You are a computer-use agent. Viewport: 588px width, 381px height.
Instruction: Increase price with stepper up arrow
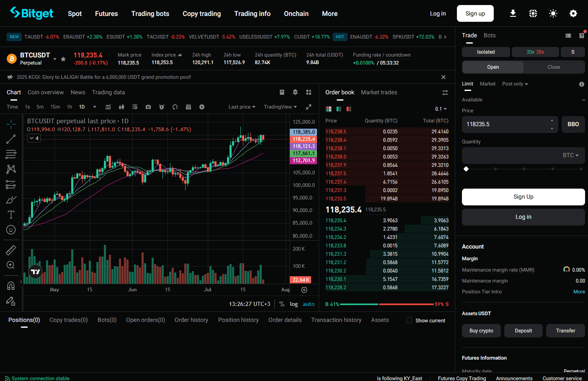tap(552, 121)
